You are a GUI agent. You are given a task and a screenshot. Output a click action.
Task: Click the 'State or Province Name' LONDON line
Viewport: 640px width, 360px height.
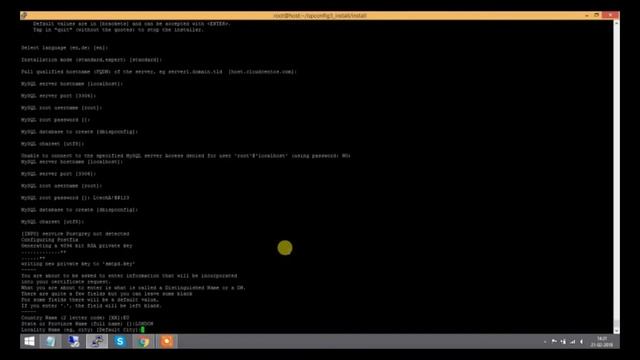[87, 324]
